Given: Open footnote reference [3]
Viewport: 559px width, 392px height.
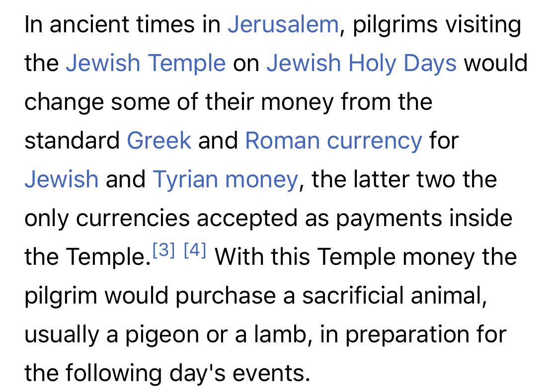Looking at the screenshot, I should click(x=163, y=250).
